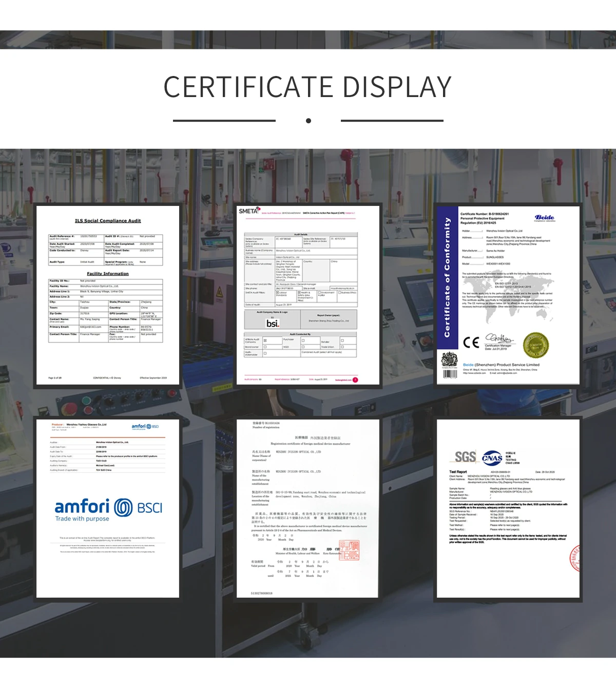Click 'ILS Social Compliance Audit' title text

[108, 221]
